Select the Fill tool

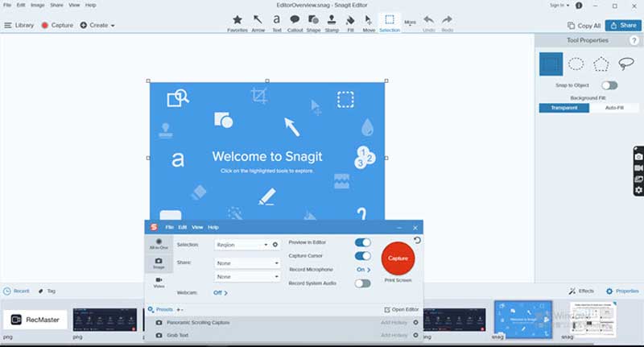pos(350,21)
